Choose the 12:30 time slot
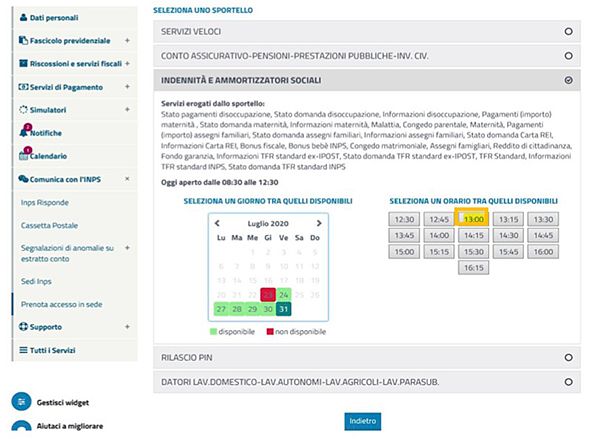Viewport: 610px width, 439px height. pos(404,219)
